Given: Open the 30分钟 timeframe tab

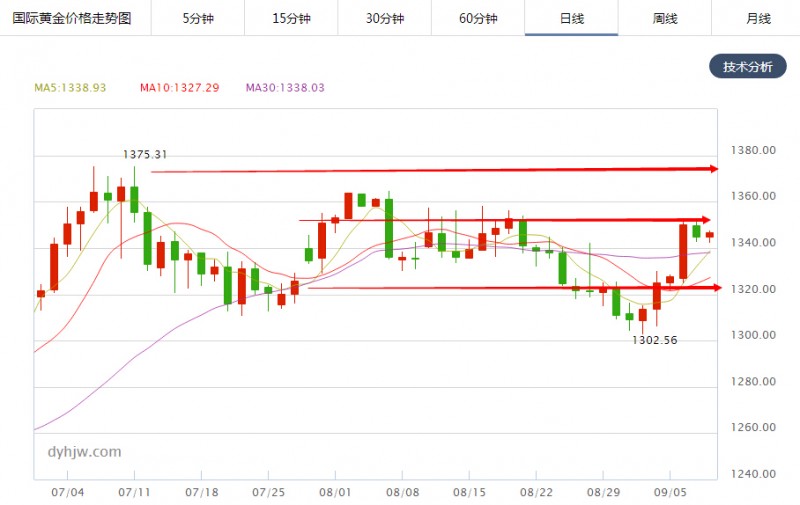Looking at the screenshot, I should [x=384, y=18].
